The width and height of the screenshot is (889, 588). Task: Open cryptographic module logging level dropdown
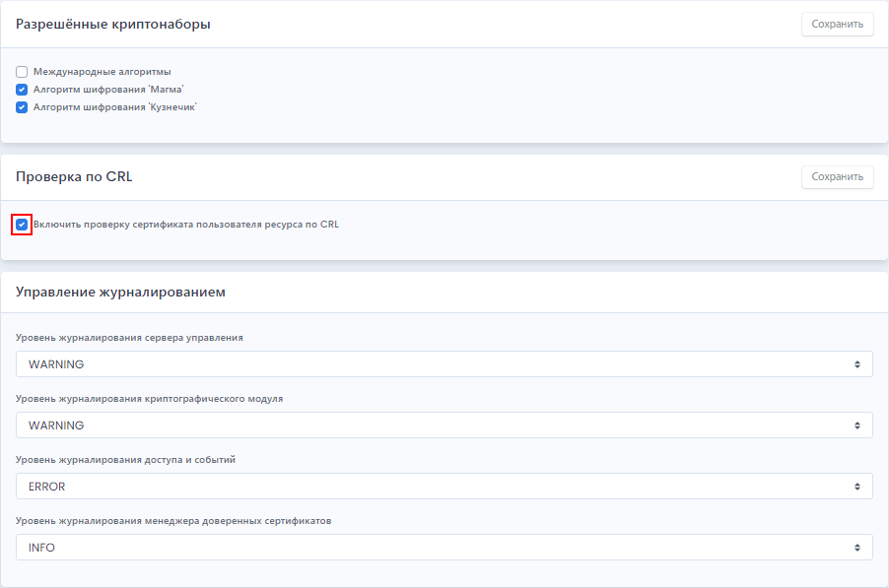[444, 425]
